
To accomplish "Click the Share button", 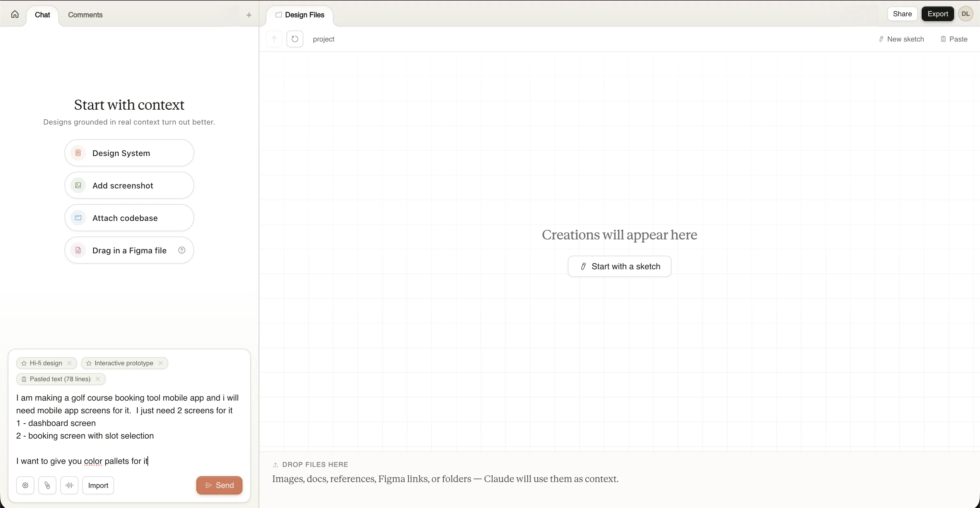I will pyautogui.click(x=902, y=14).
